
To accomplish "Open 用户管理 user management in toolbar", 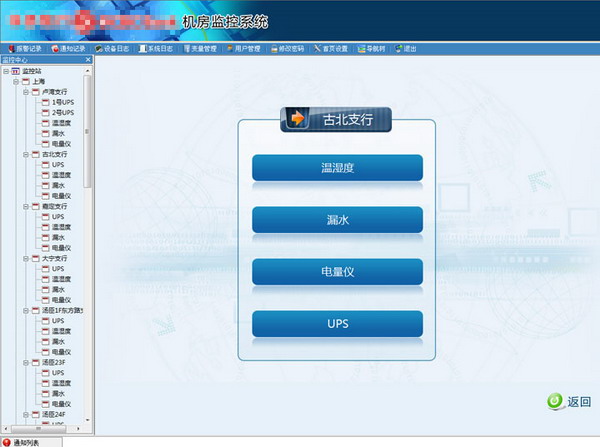I will click(x=243, y=48).
